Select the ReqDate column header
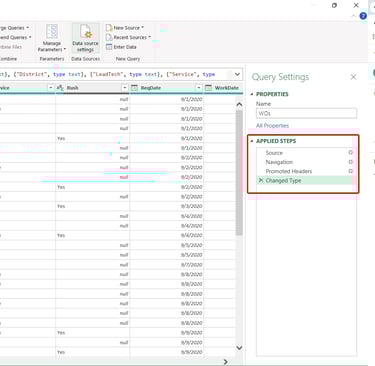The image size is (375, 366). tap(166, 88)
